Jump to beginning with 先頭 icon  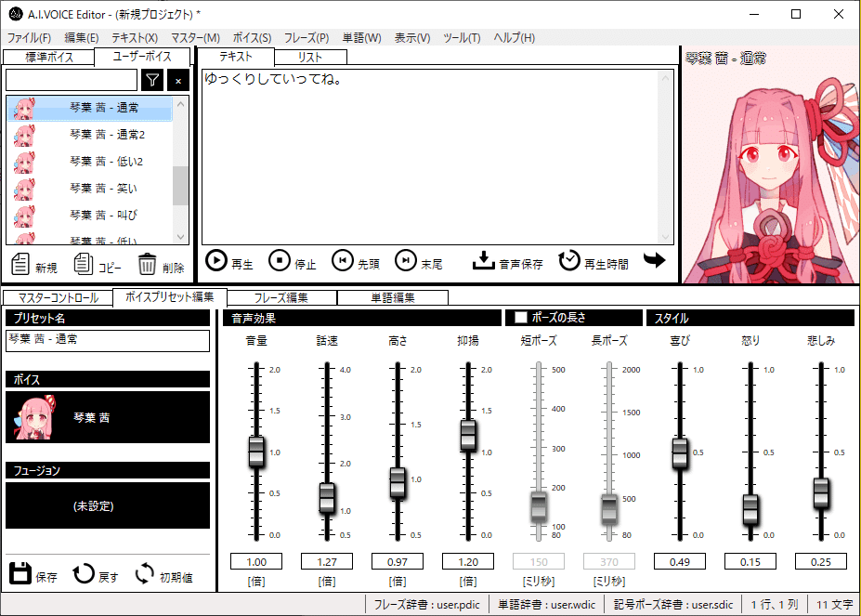(x=342, y=260)
